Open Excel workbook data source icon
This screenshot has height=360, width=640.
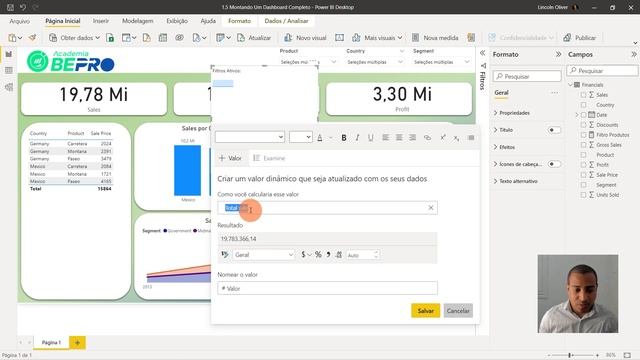[x=110, y=38]
